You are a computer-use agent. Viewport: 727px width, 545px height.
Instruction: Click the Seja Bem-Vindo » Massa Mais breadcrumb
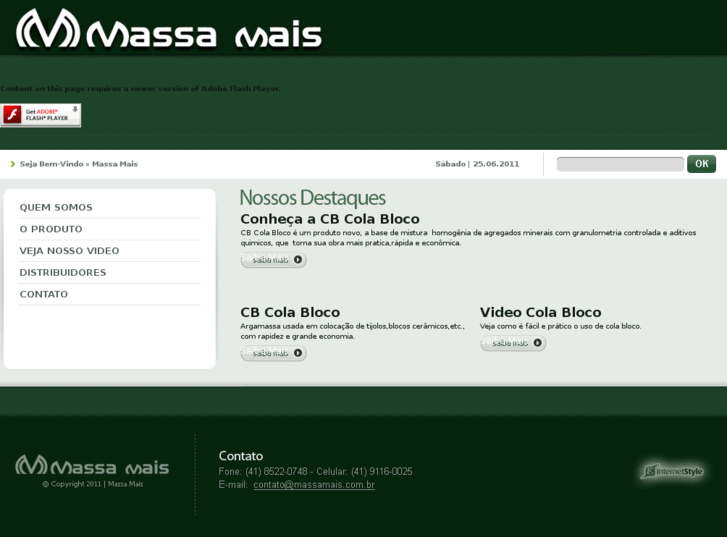78,164
